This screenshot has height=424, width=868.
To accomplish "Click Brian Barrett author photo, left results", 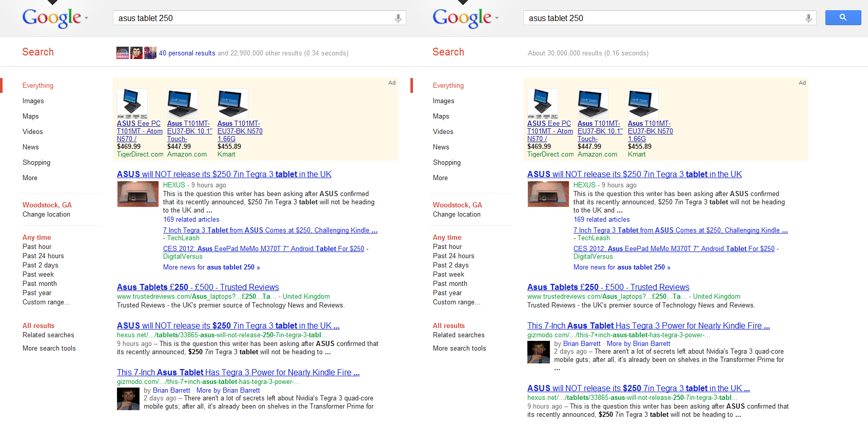I will (128, 399).
